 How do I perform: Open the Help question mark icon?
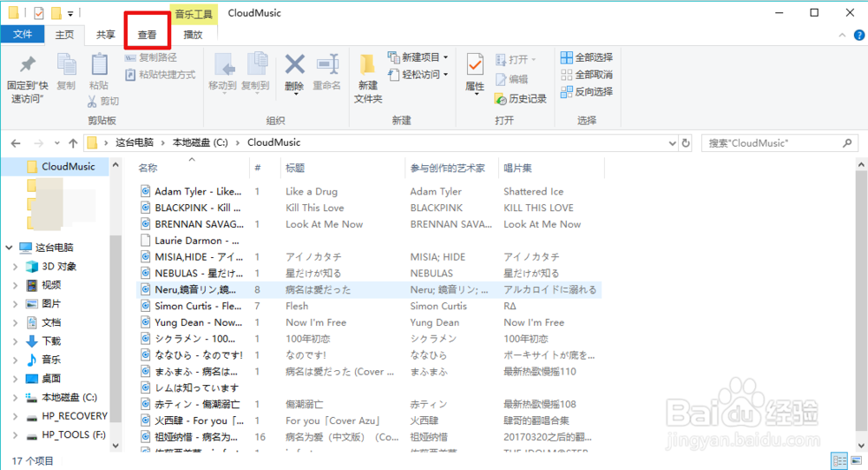click(x=858, y=35)
